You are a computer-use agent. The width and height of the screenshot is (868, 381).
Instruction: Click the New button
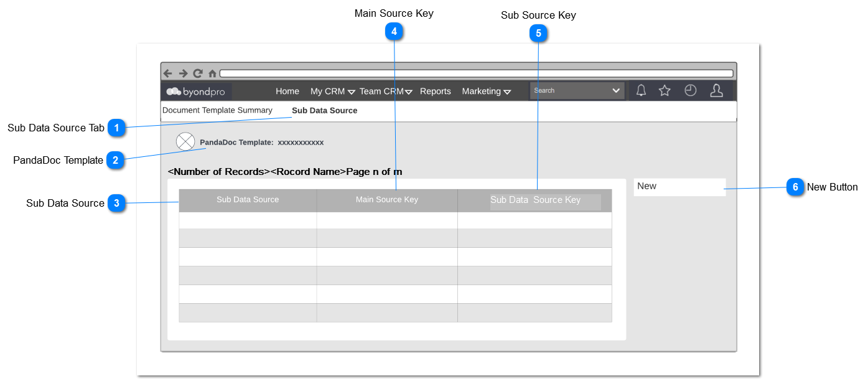679,187
